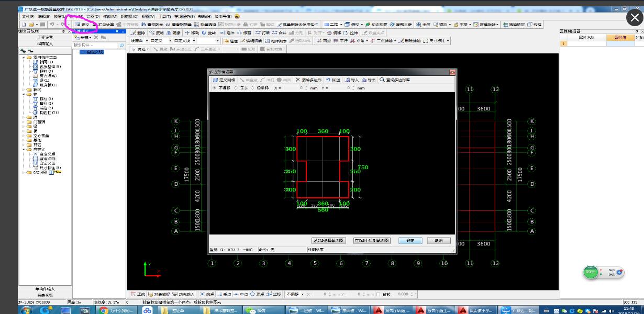Image resolution: width=644 pixels, height=314 pixels.
Task: Click 导入 (Import) in polygon editor
Action: [352, 80]
